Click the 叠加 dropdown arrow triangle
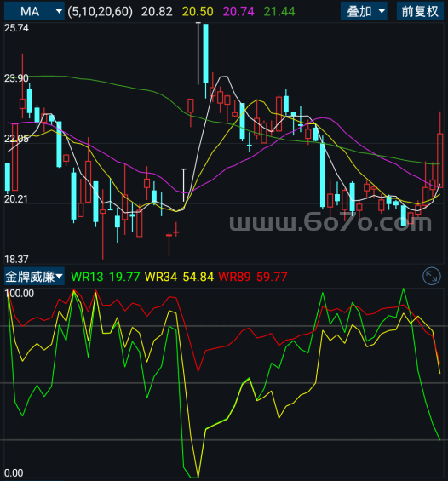The width and height of the screenshot is (448, 481). [x=382, y=11]
